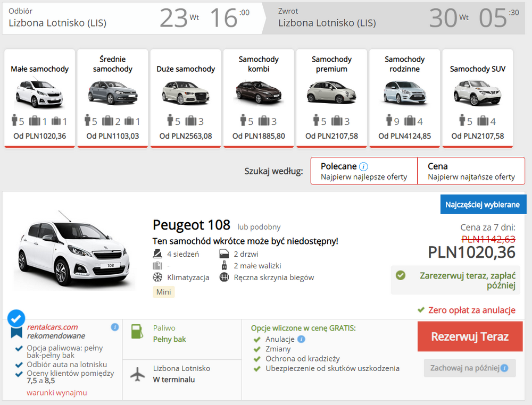Click the greyed large luggage icon under 4 siedzeń

pos(157,265)
